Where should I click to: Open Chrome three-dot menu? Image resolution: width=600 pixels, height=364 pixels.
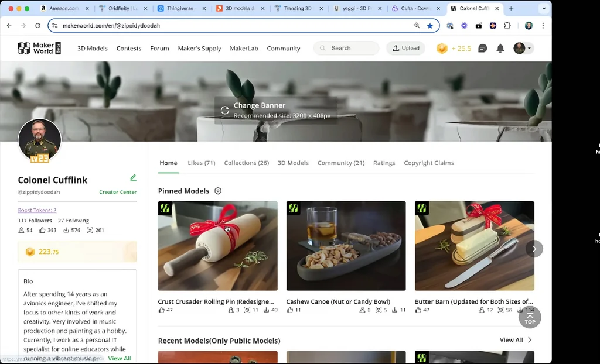click(x=543, y=26)
